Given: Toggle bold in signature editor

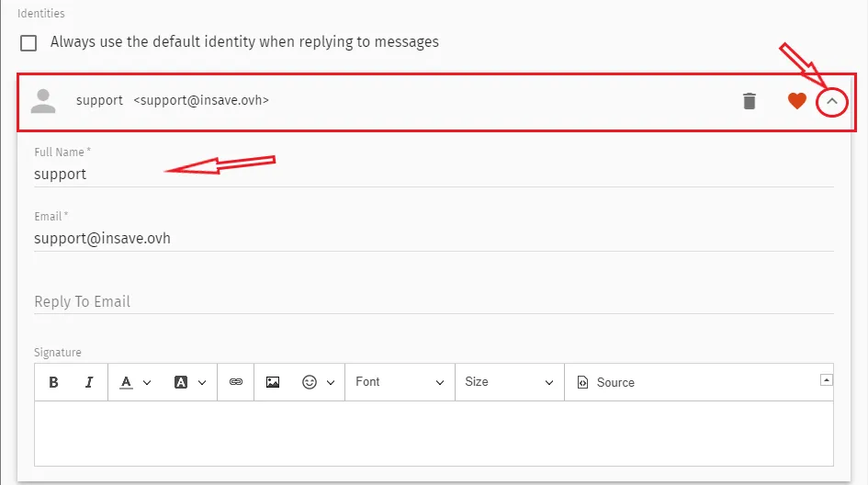Looking at the screenshot, I should pyautogui.click(x=53, y=382).
